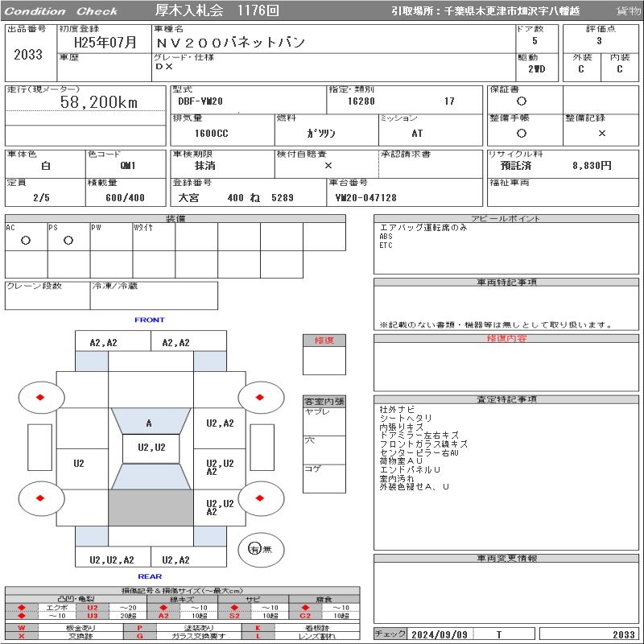Click the overall evaluation score 3
The width and height of the screenshot is (644, 644).
[599, 41]
